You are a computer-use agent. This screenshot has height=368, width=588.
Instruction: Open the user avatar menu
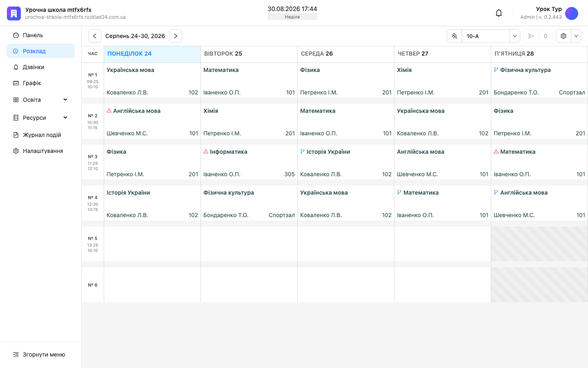[x=572, y=13]
